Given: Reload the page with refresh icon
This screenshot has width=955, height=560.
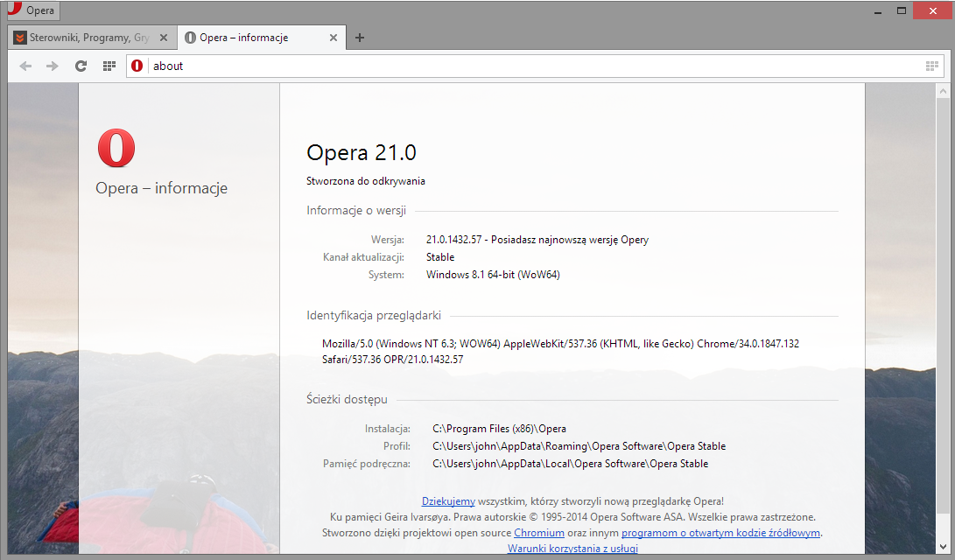Looking at the screenshot, I should coord(81,66).
